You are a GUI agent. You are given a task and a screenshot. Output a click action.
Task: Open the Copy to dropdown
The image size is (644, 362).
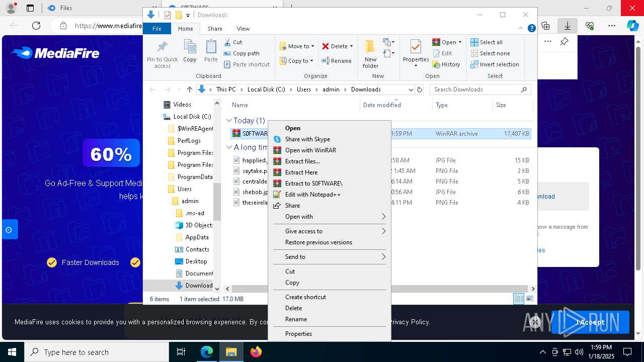296,61
